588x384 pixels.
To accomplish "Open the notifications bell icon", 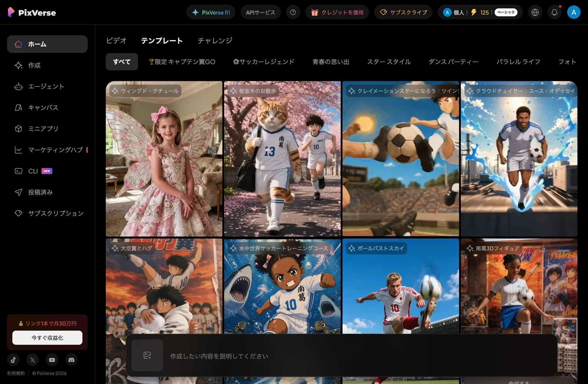I will click(x=554, y=12).
